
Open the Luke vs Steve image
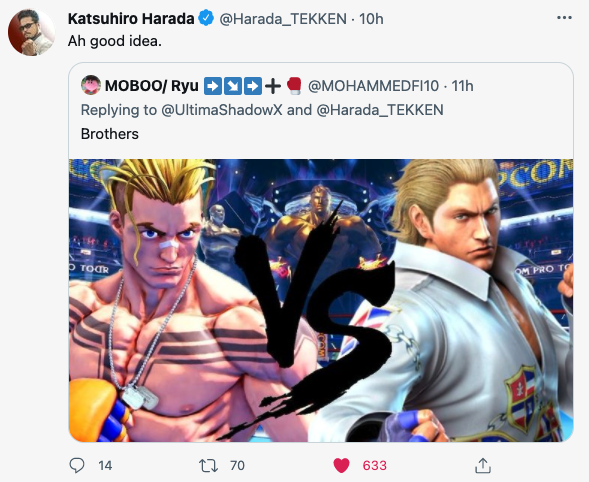(321, 300)
